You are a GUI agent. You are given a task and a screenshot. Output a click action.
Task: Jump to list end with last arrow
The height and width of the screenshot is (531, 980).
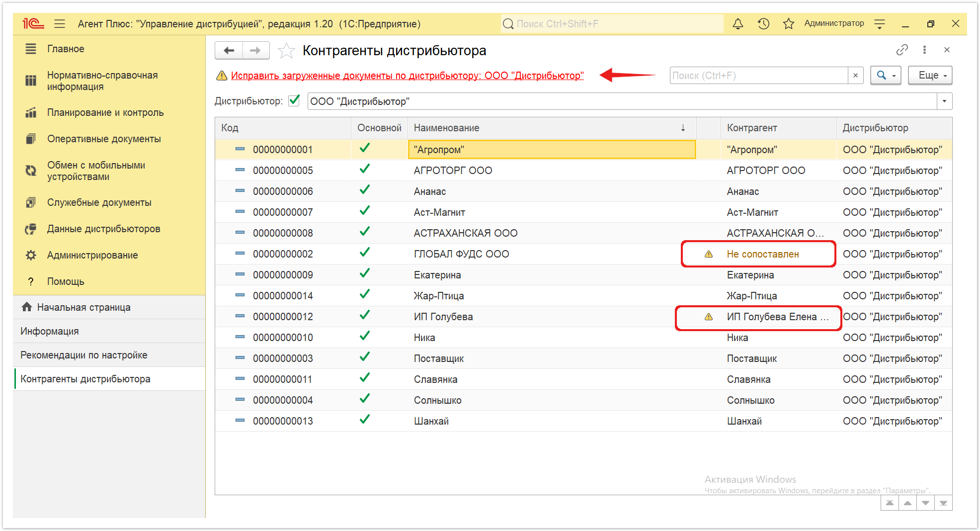(x=943, y=503)
